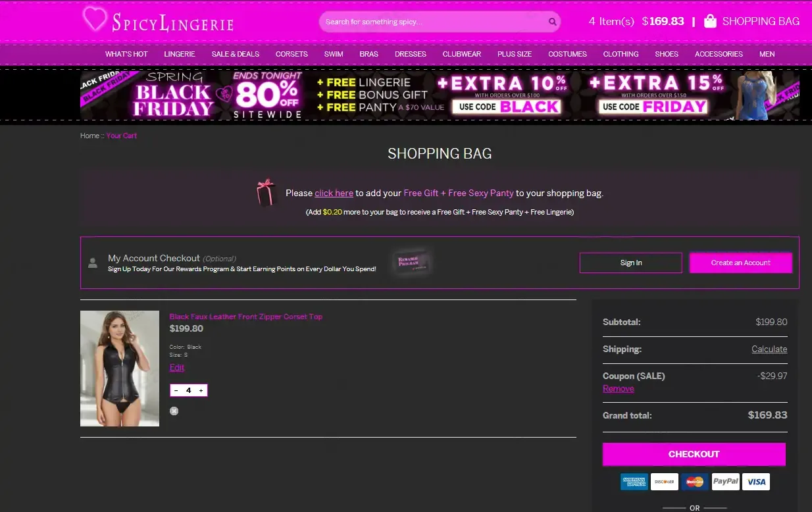Screen dimensions: 812x512
Task: Click the SpicyLingerie heart logo
Action: coord(94,19)
